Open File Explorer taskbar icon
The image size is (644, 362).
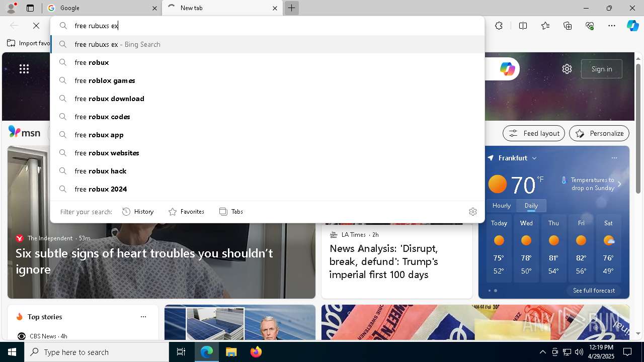(x=231, y=352)
